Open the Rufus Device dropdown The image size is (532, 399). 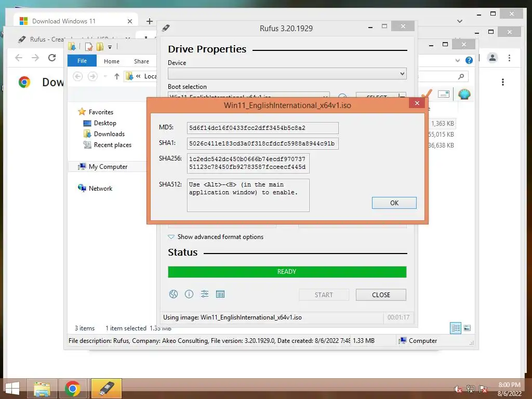pos(287,74)
